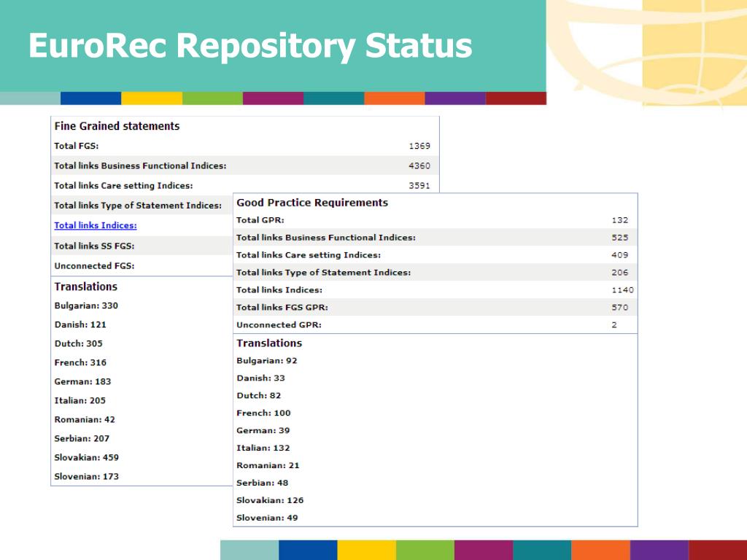Select Bulgarian: 92 translation entry
Image resolution: width=747 pixels, height=560 pixels.
[267, 360]
